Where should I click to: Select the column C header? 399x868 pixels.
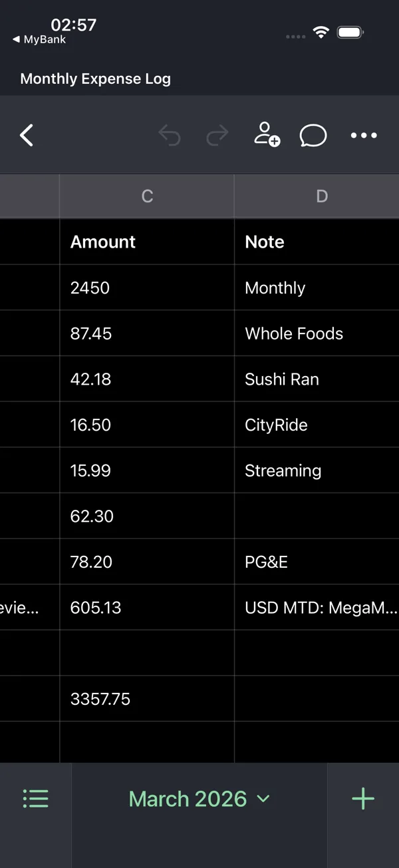coord(147,196)
